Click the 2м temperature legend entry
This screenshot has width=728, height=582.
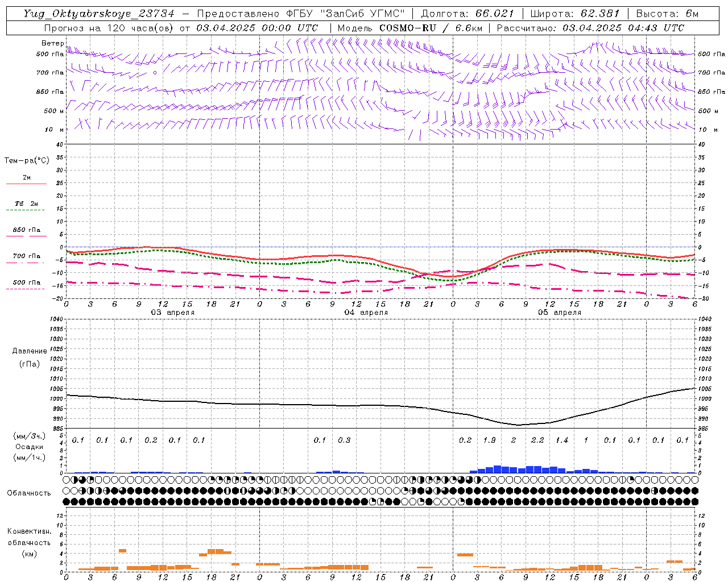point(27,177)
